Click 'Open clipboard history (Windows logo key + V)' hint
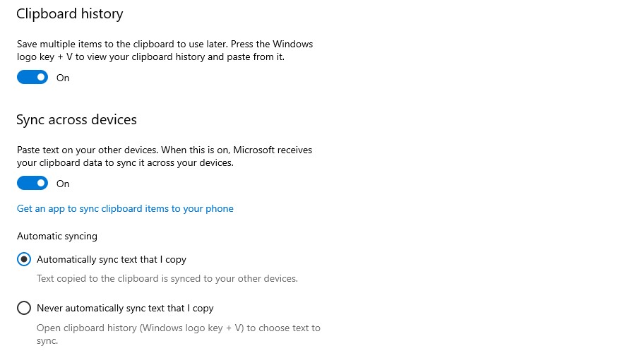The height and width of the screenshot is (358, 644). click(x=178, y=334)
